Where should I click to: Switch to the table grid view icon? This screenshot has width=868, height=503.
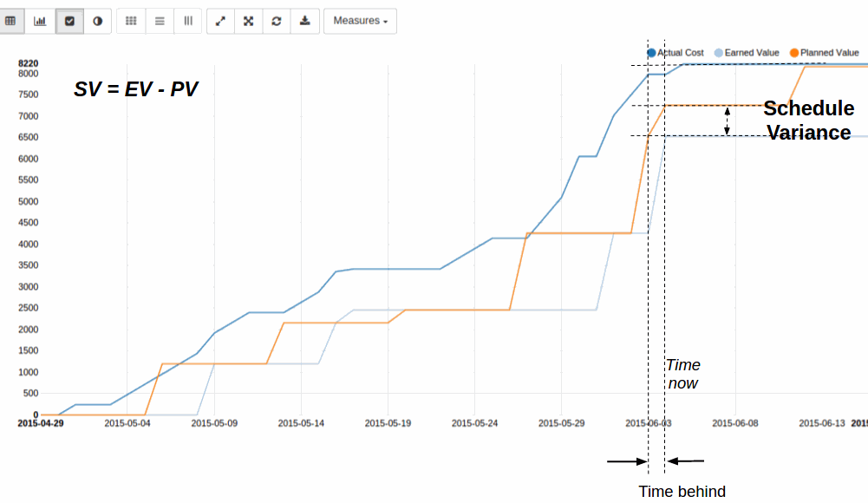tap(10, 21)
